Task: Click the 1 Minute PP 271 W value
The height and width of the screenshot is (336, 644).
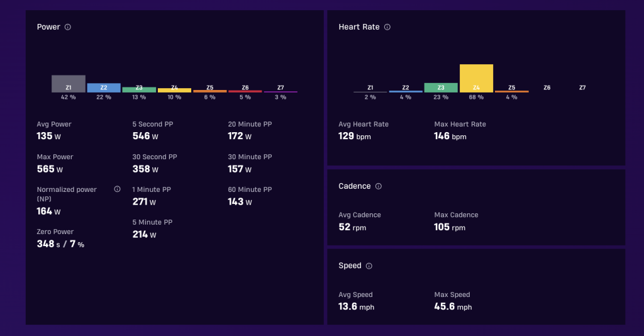Action: 144,202
